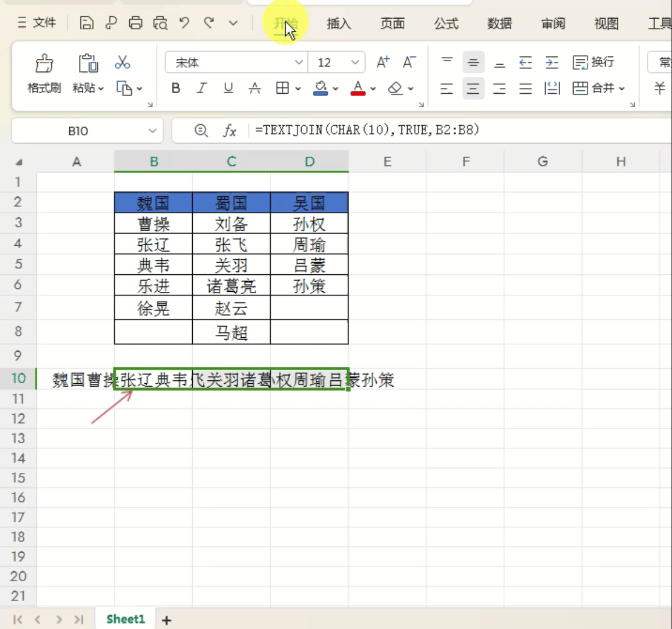Open the font color dropdown arrow
The height and width of the screenshot is (629, 672).
373,89
